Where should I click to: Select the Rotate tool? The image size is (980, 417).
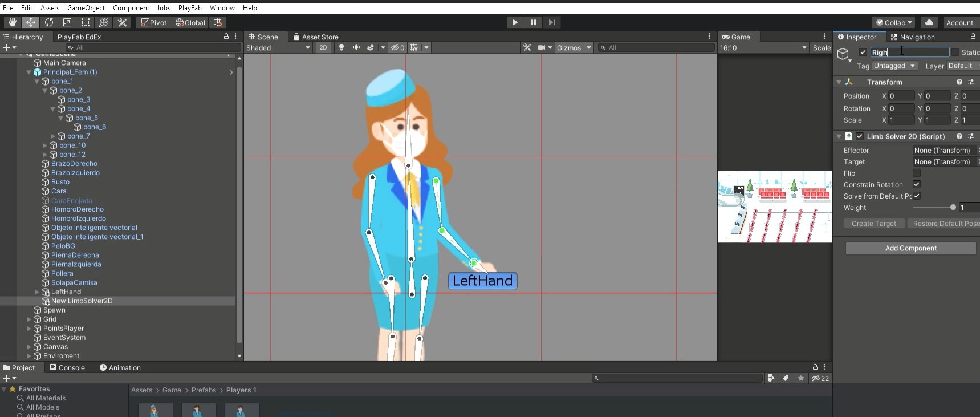(x=49, y=22)
